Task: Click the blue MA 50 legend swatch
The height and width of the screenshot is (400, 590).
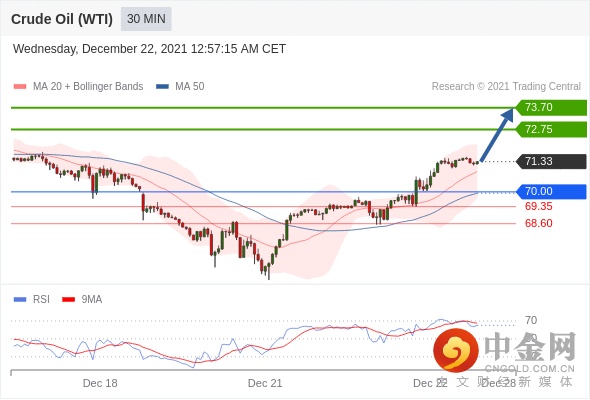Action: [x=162, y=87]
